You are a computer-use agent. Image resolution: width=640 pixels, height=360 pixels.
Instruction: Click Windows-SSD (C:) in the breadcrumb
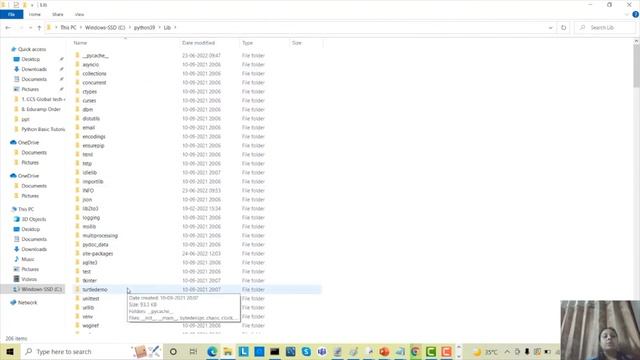pyautogui.click(x=105, y=27)
